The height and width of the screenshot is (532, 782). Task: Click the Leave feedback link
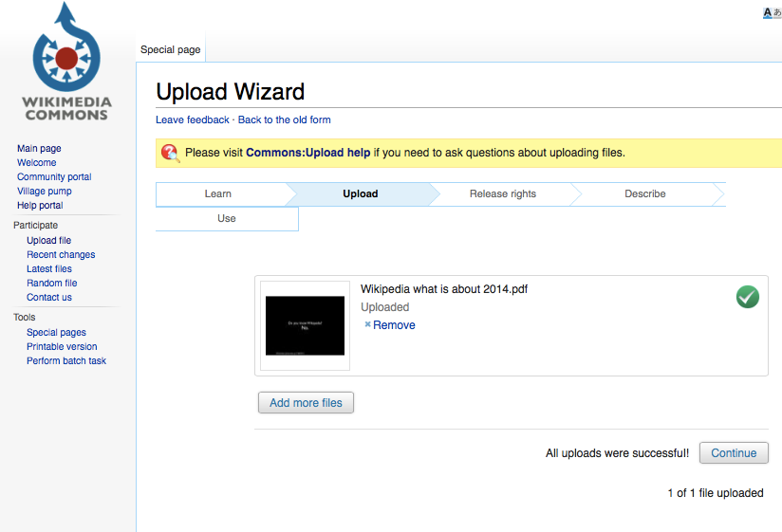coord(193,119)
